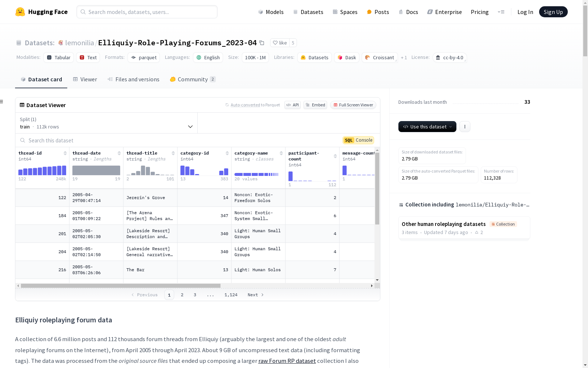The image size is (588, 368).
Task: Open the three-dot menu beside Use this dataset
Action: [465, 127]
